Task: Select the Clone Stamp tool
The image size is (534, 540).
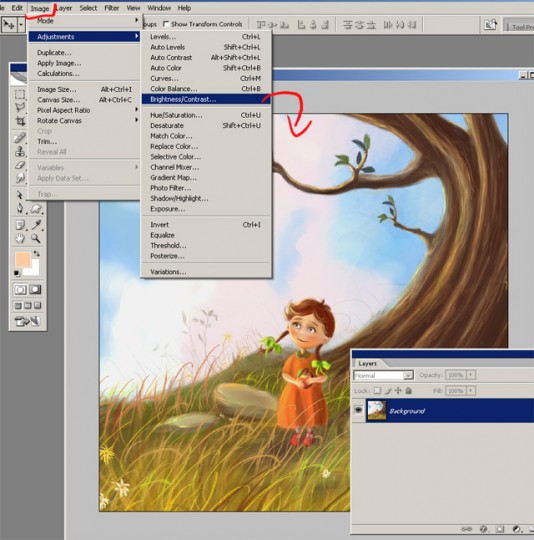Action: [20, 151]
